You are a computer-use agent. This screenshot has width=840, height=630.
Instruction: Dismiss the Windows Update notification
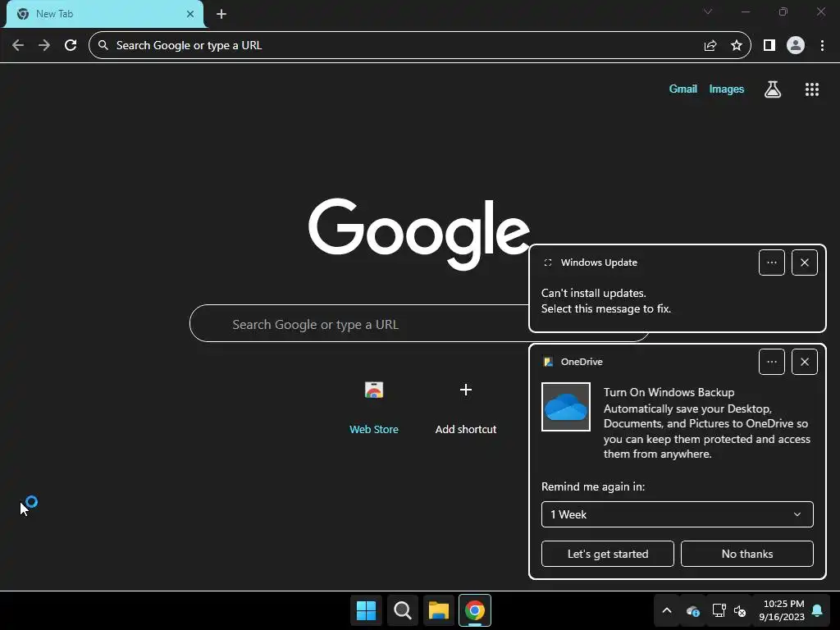tap(805, 262)
